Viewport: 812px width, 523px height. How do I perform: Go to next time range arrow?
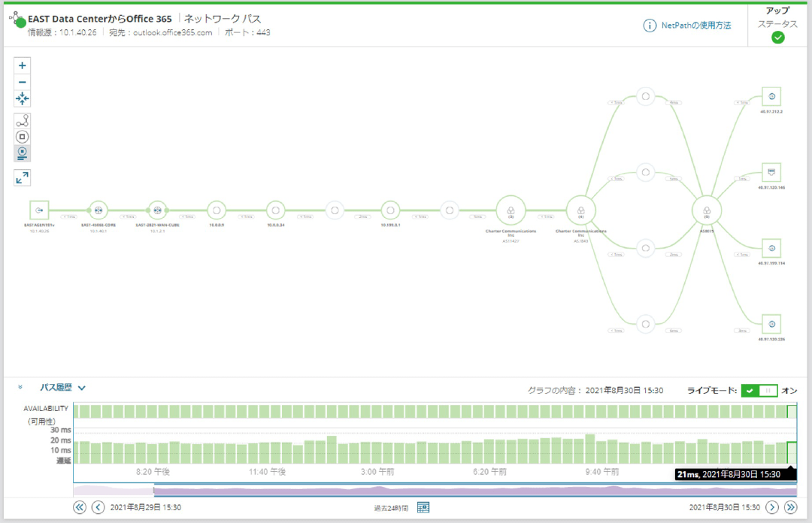[x=772, y=507]
